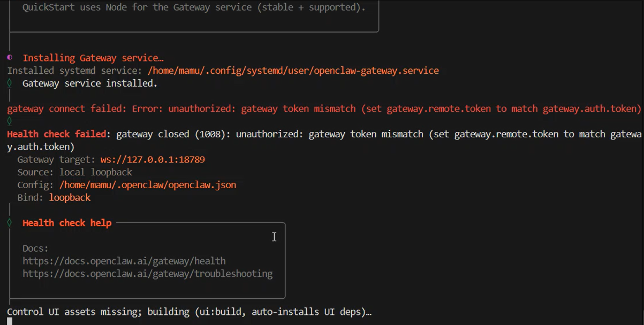This screenshot has height=325, width=644.
Task: Place cursor at the terminal prompt block
Action: pyautogui.click(x=10, y=321)
